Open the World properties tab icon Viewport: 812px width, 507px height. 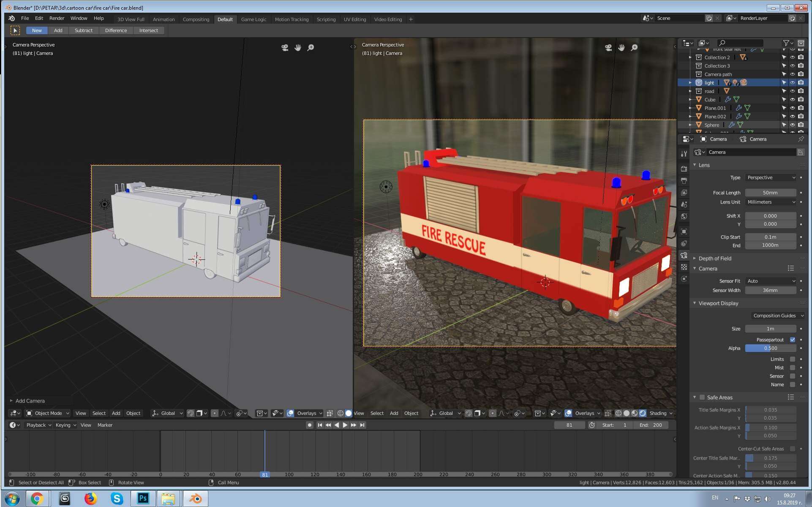(684, 216)
